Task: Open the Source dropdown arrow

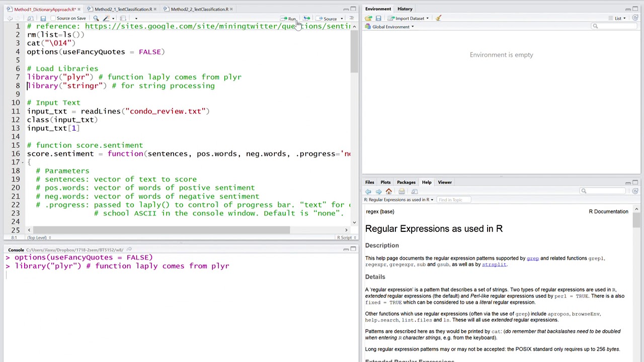Action: pos(341,19)
